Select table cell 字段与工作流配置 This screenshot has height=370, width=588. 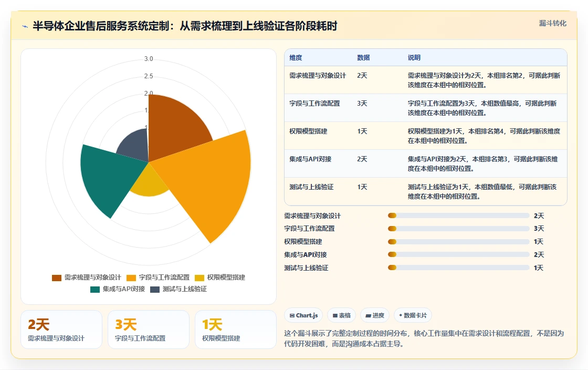click(x=314, y=104)
